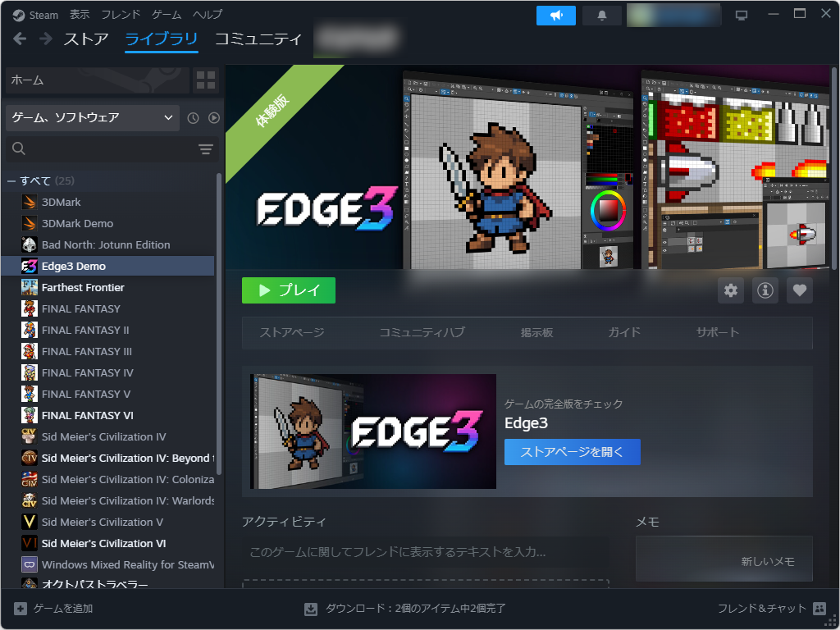Open the 表示 menu
The height and width of the screenshot is (630, 840).
(80, 15)
